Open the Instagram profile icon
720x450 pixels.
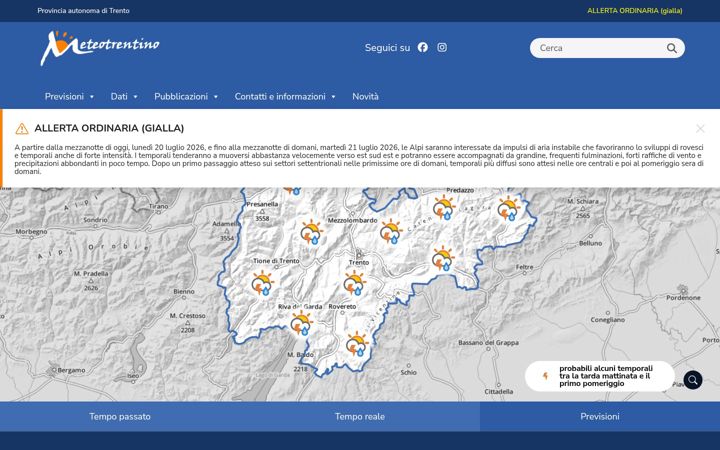point(442,47)
